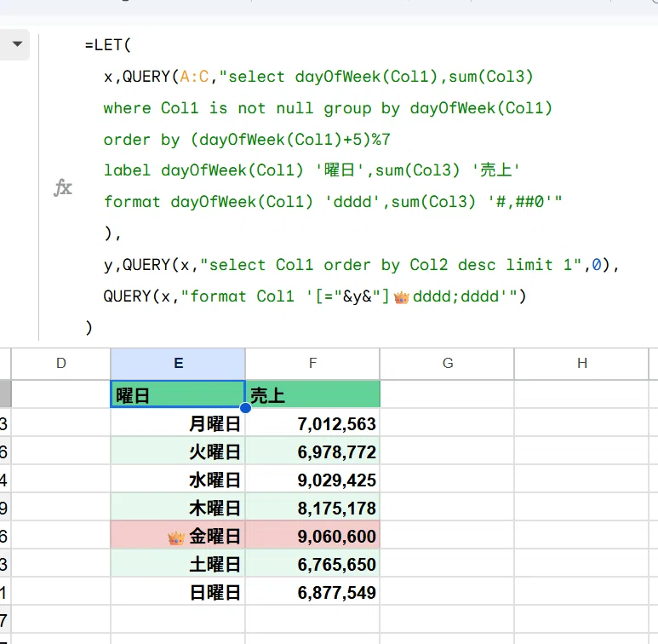Viewport: 658px width, 644px height.
Task: Click the value 9,029,425
Action: click(x=336, y=480)
